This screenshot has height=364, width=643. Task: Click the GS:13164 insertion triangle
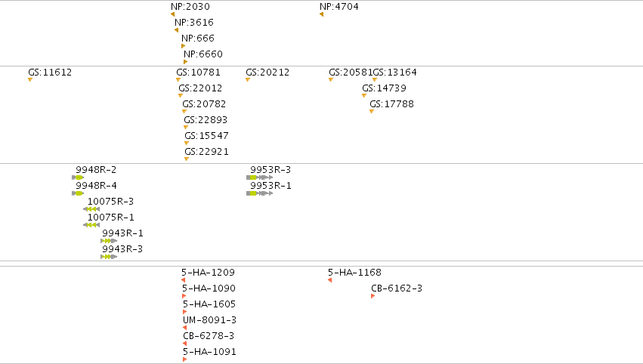coord(375,79)
